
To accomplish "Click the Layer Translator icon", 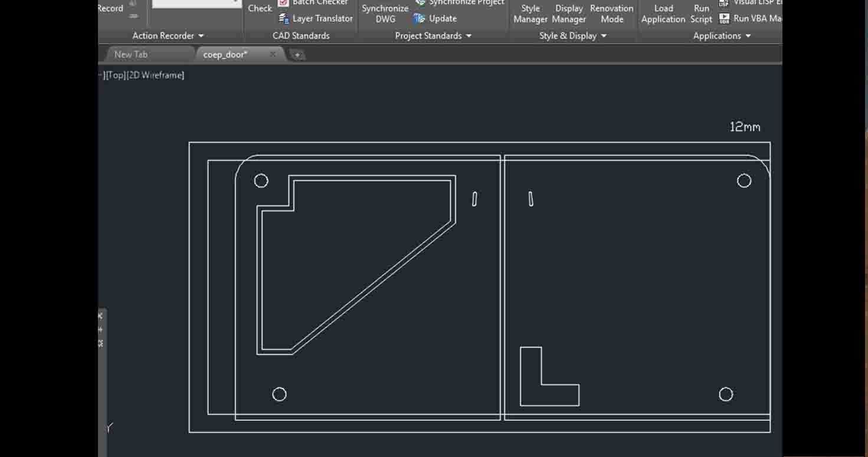I will (x=284, y=19).
